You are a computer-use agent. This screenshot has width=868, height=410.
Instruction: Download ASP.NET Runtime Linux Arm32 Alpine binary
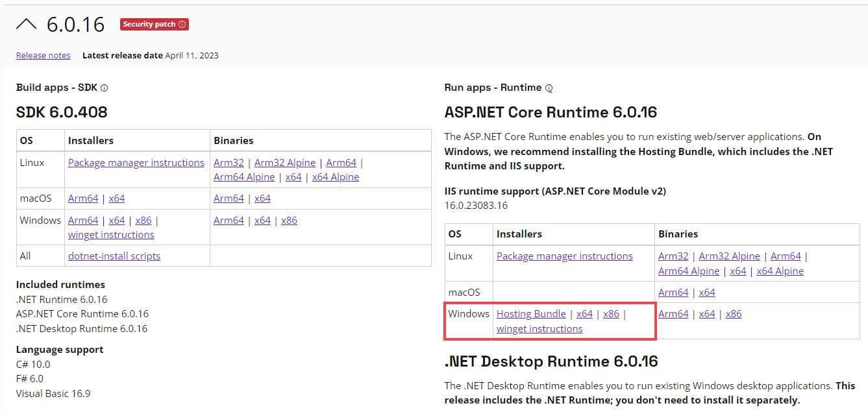pos(730,256)
